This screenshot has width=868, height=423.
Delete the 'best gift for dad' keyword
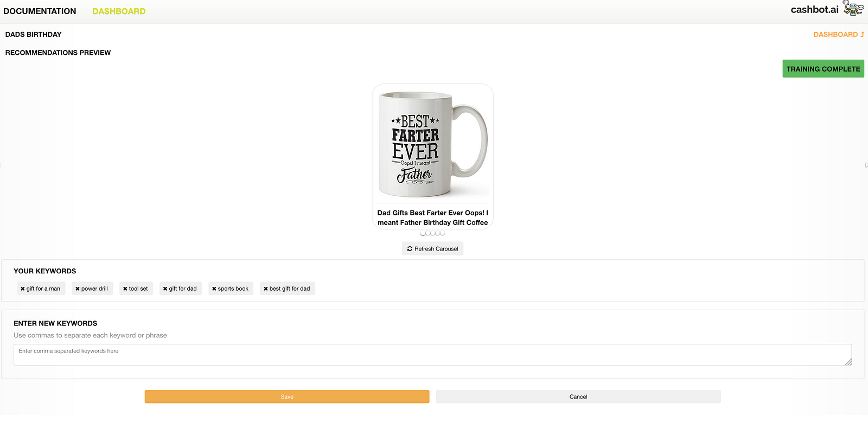click(266, 289)
